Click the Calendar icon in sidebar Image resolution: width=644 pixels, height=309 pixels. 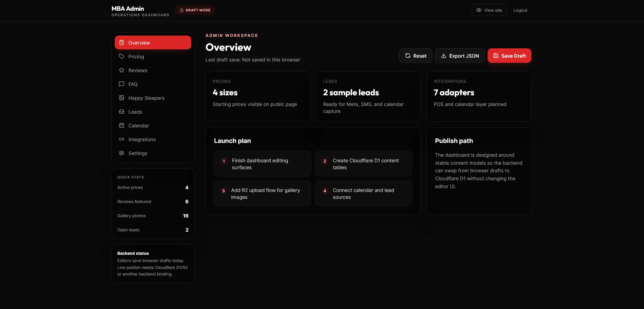[x=122, y=125]
